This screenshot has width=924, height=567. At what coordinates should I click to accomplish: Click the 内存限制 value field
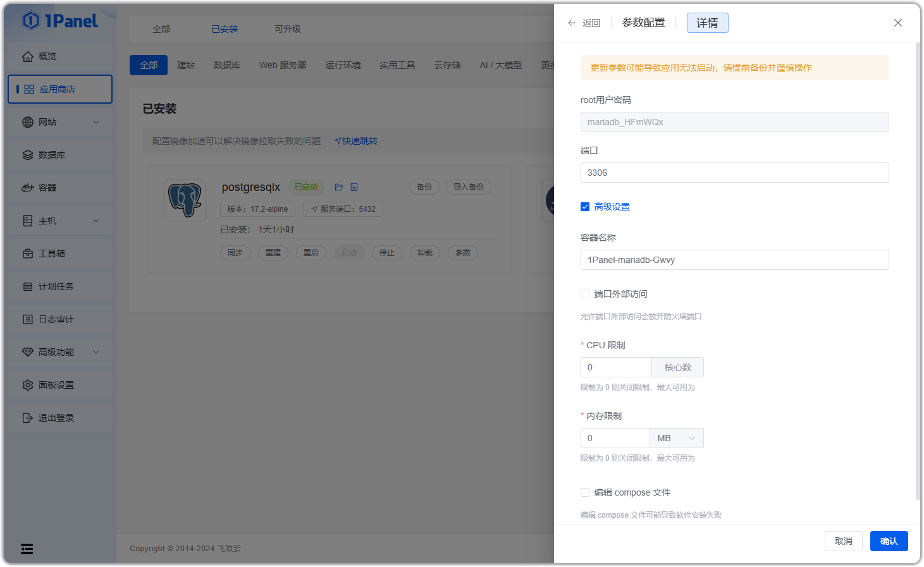[615, 438]
